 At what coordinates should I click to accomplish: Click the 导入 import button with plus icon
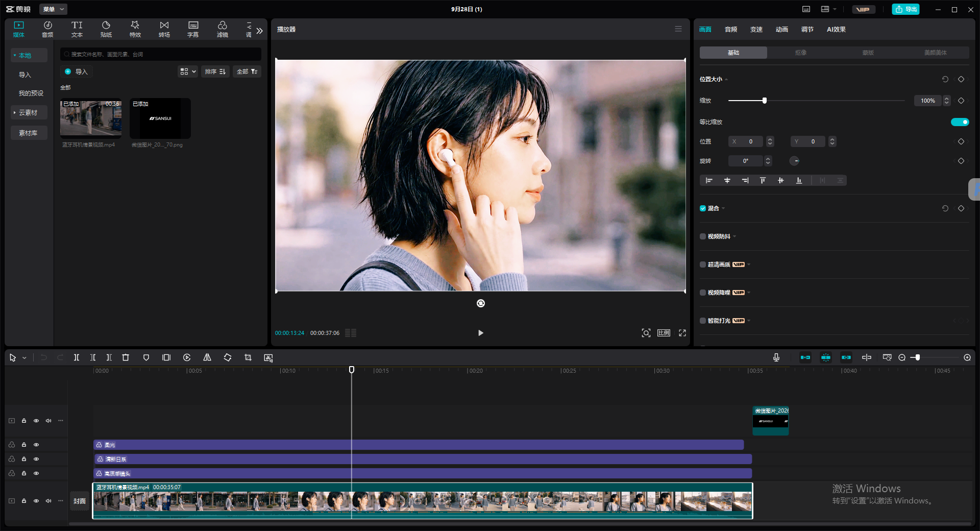[x=77, y=71]
